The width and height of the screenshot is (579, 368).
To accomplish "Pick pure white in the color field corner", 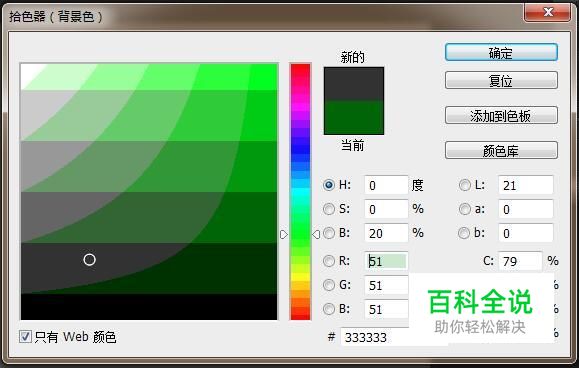I will 28,70.
